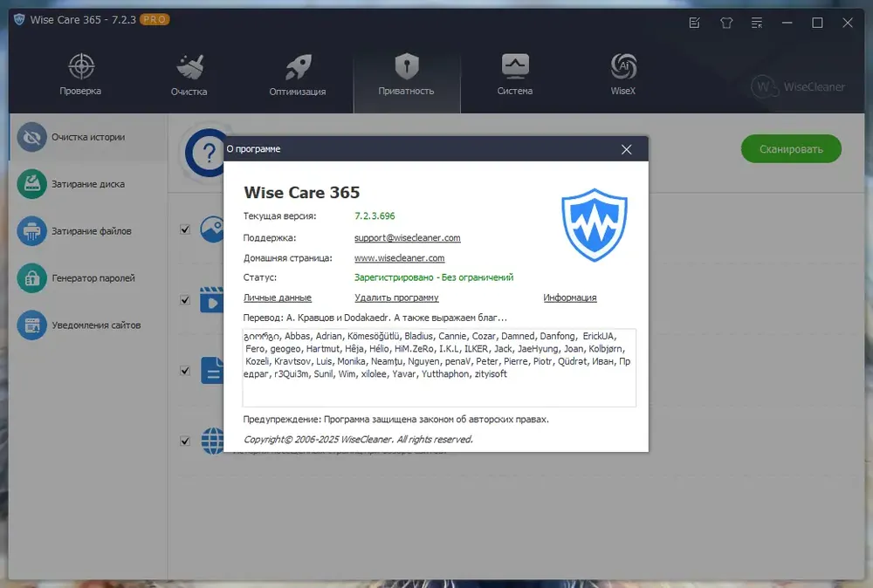Click the blue question mark icon
The width and height of the screenshot is (873, 588).
pos(205,153)
